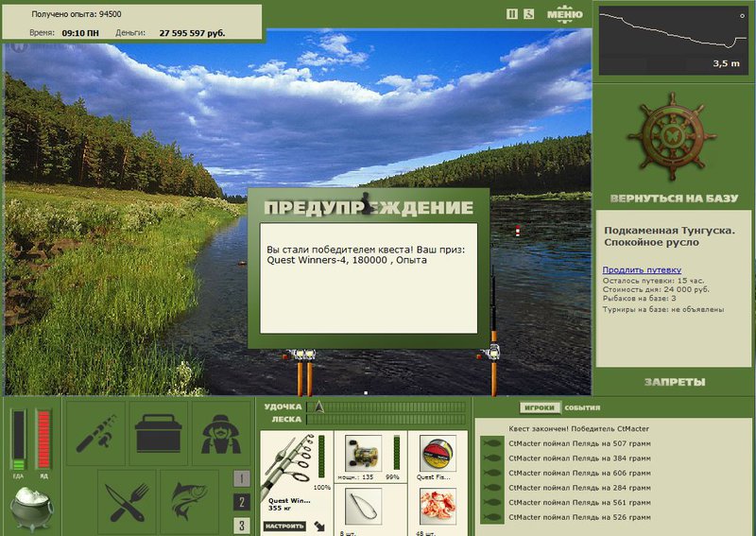Click the pause icon near МЕНЮ

(512, 14)
